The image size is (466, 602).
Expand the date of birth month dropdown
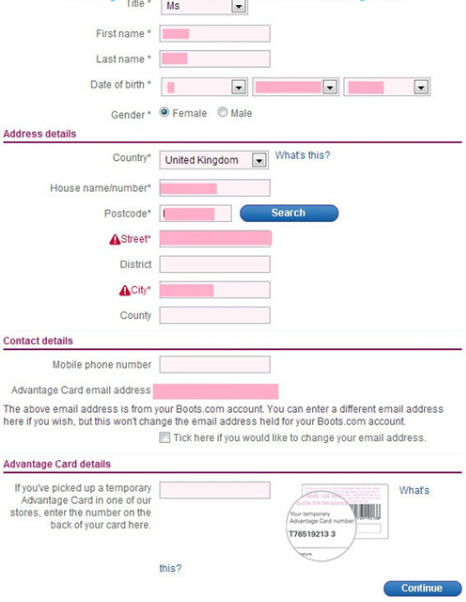point(296,87)
